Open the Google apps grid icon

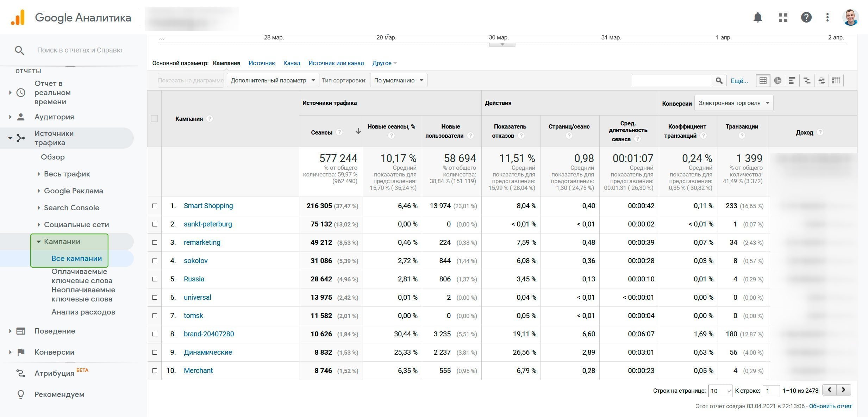click(783, 17)
